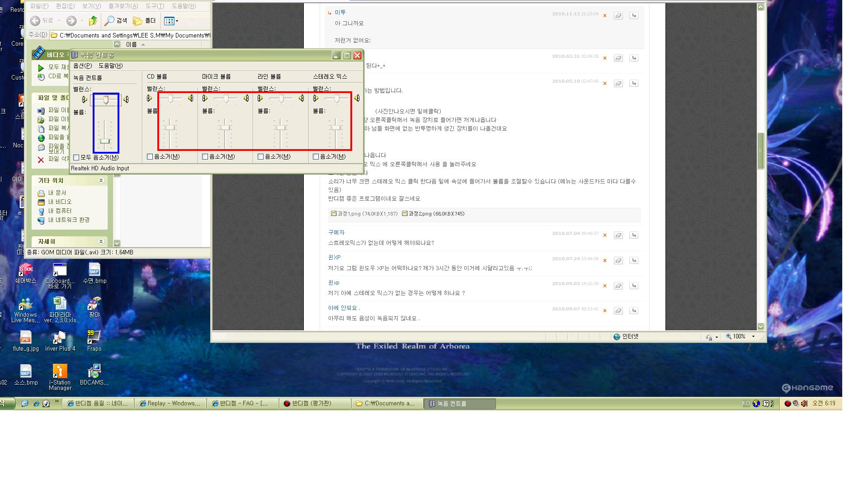868x488 pixels.
Task: Click the browser vertical scrollbar thumb
Action: tap(760, 151)
